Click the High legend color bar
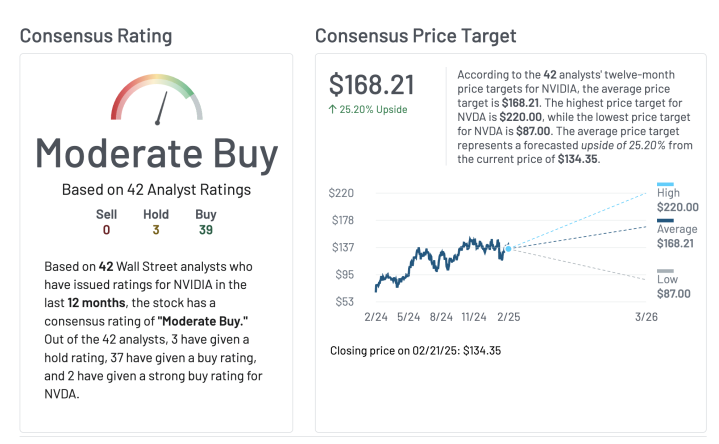 pyautogui.click(x=665, y=184)
